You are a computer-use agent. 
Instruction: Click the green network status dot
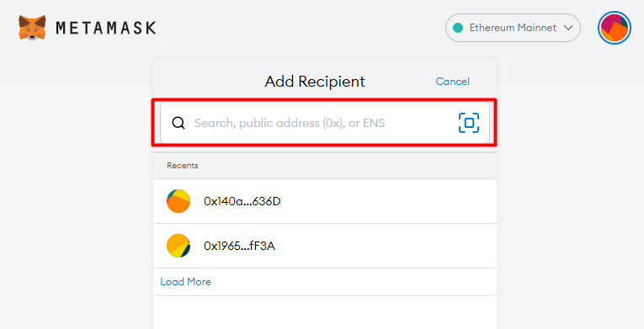[x=458, y=28]
